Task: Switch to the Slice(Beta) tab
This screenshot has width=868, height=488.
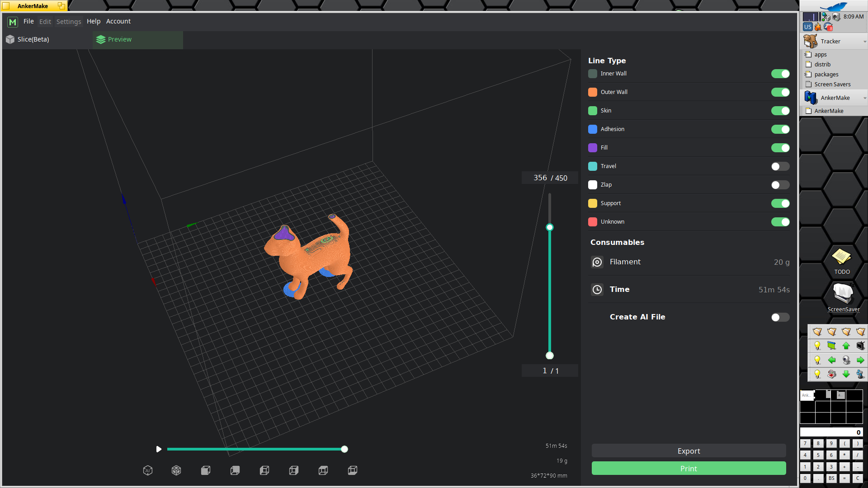Action: (x=33, y=39)
